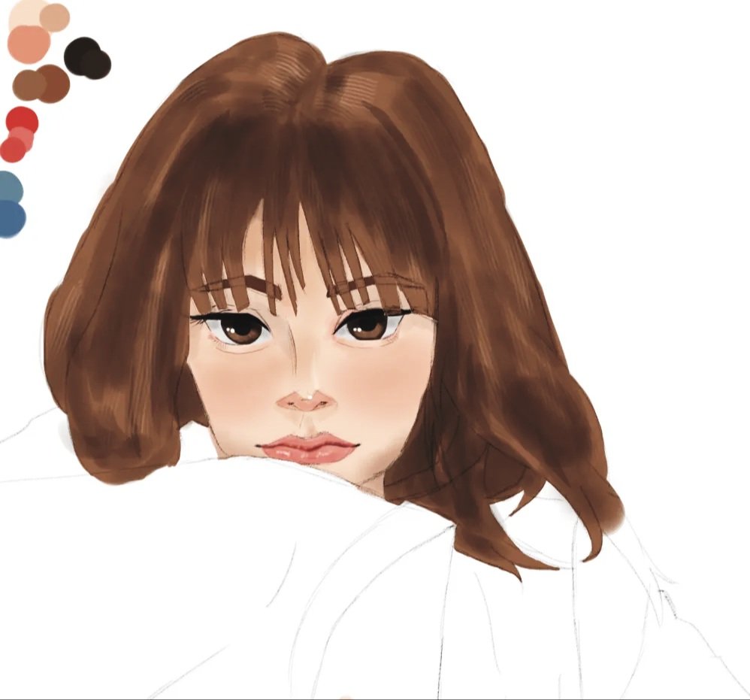Sample the near-black dark swatch

point(80,55)
